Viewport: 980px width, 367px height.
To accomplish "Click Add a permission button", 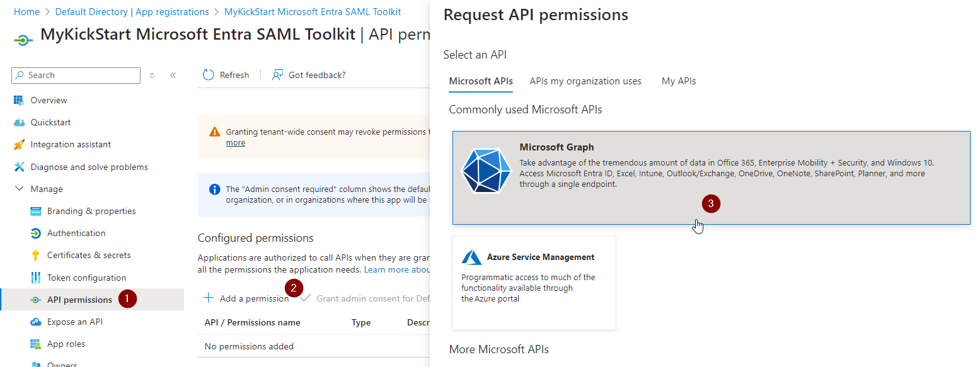I will [x=246, y=298].
